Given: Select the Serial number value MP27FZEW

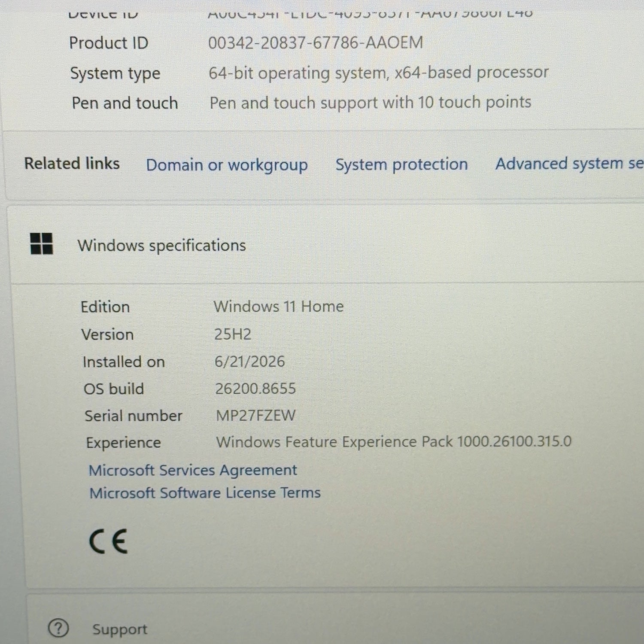Looking at the screenshot, I should point(256,415).
